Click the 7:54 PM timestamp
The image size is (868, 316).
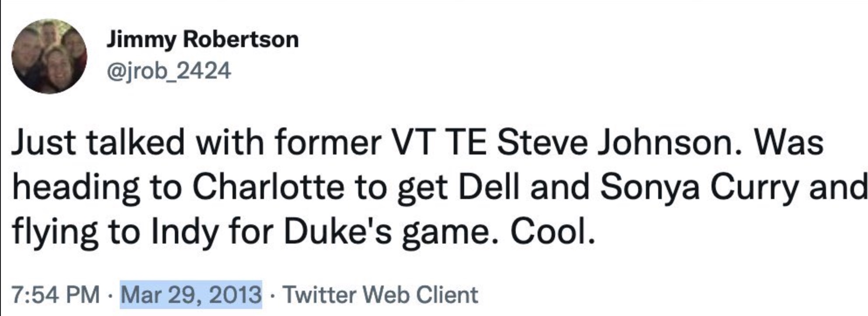click(56, 295)
